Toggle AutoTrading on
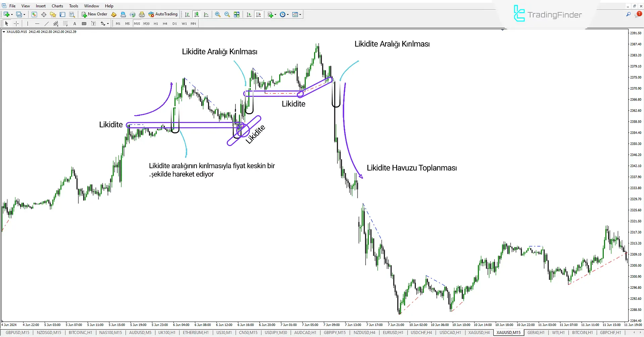Image resolution: width=644 pixels, height=337 pixels. [x=163, y=14]
